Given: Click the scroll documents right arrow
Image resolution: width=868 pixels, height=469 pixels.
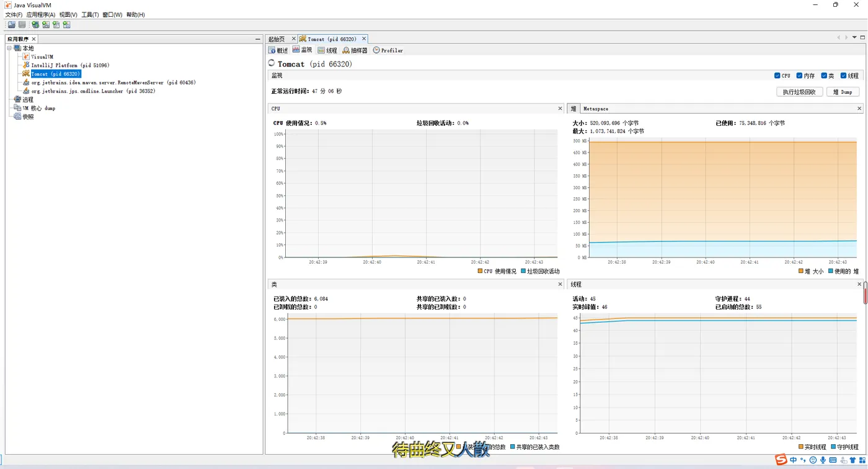Looking at the screenshot, I should pyautogui.click(x=846, y=37).
